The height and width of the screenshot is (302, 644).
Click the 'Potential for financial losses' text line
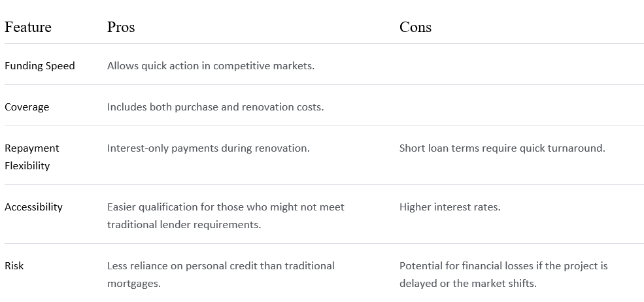click(x=503, y=265)
